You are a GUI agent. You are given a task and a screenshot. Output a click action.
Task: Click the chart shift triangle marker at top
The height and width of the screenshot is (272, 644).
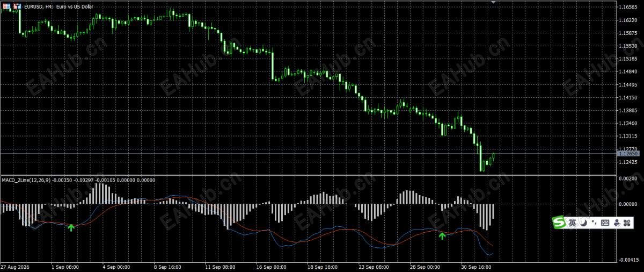pyautogui.click(x=493, y=2)
